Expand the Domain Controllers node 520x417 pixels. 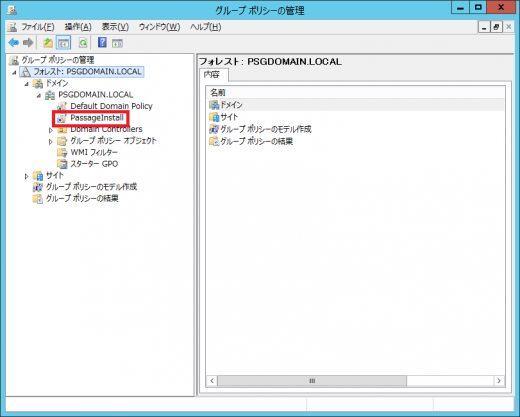click(51, 130)
